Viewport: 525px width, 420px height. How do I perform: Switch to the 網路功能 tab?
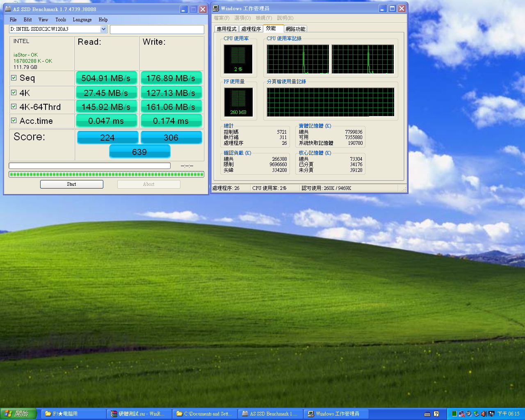[295, 29]
